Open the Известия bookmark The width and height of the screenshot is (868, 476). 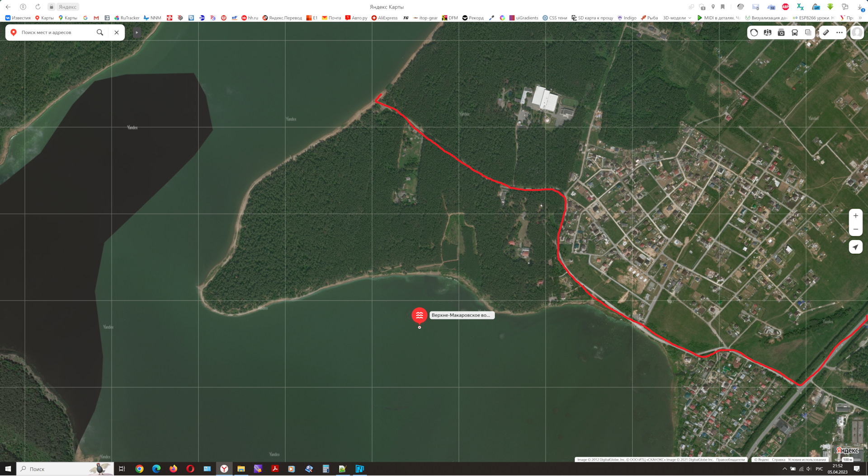click(18, 18)
